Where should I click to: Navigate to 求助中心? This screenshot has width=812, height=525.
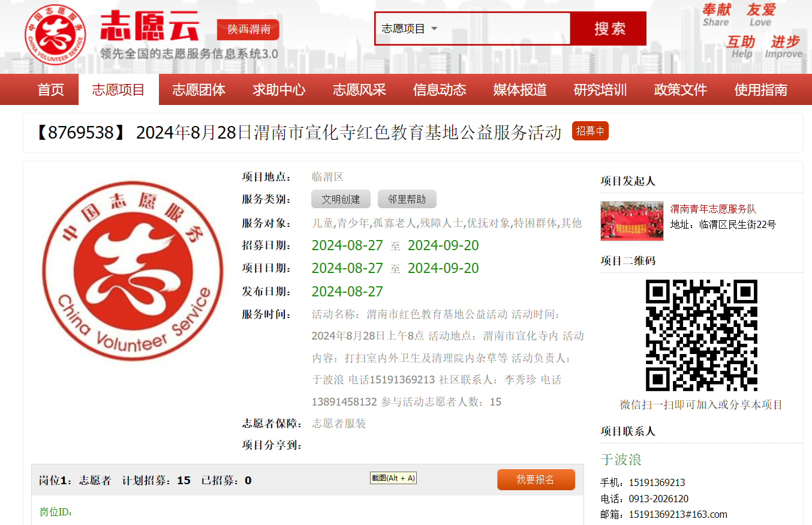pos(279,90)
